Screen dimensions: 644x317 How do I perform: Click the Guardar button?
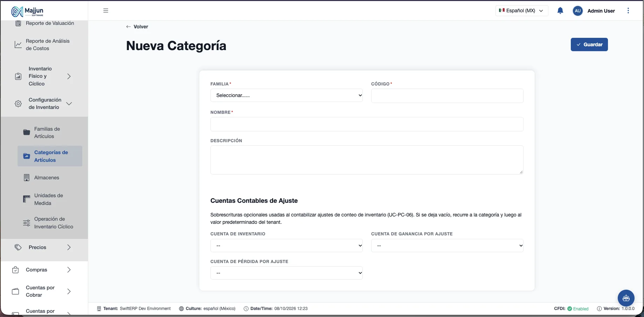589,44
